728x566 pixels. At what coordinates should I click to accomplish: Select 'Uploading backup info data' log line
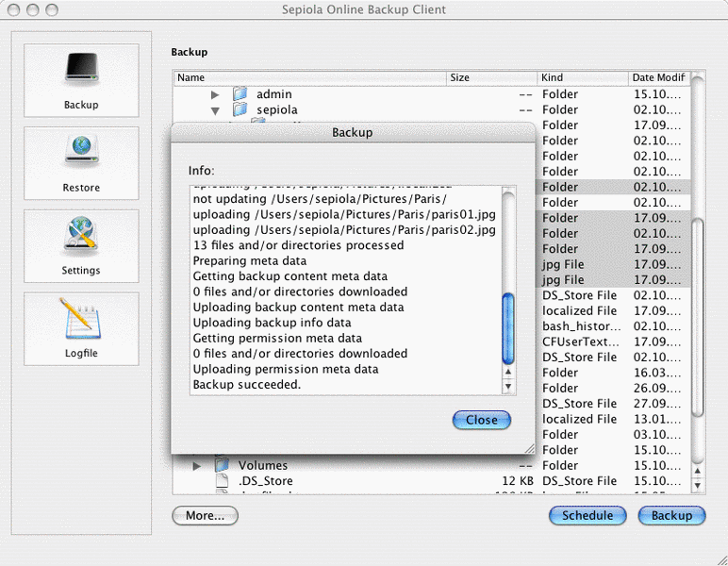273,323
